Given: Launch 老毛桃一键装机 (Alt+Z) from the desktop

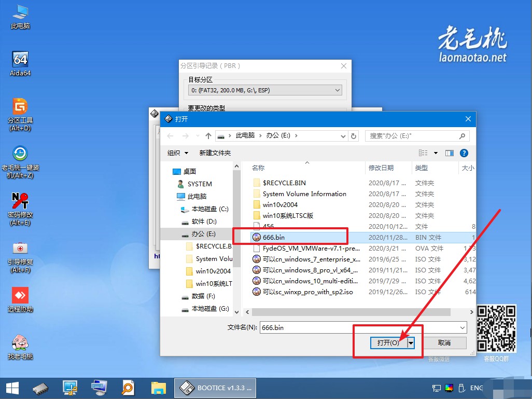Looking at the screenshot, I should coord(20,162).
